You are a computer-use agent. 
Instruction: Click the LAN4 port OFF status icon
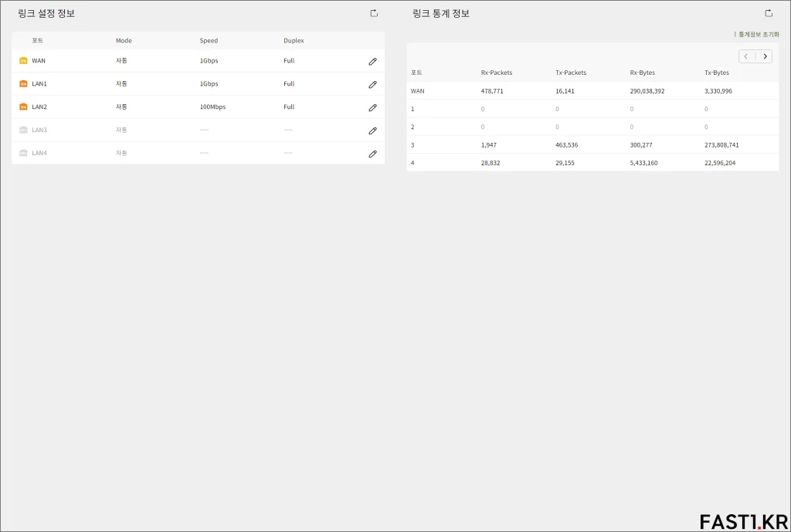click(23, 153)
